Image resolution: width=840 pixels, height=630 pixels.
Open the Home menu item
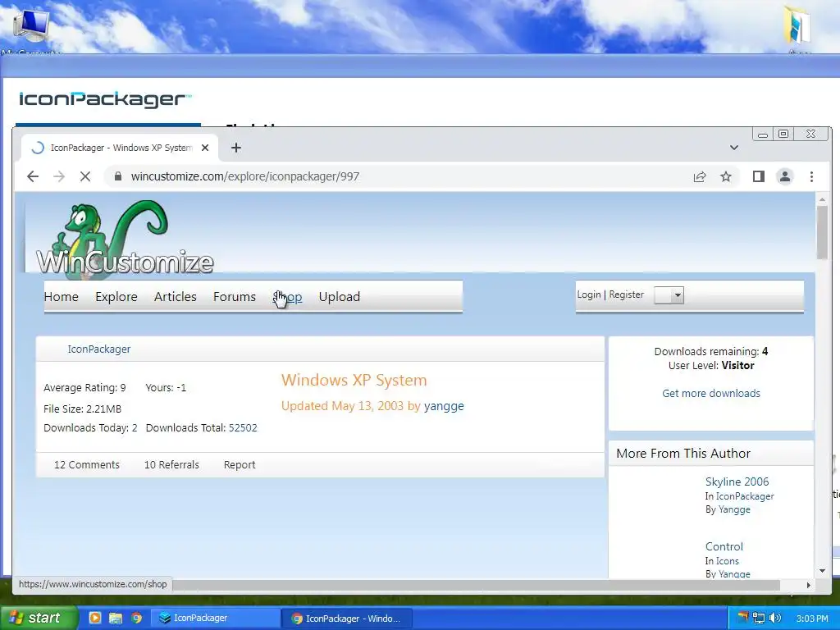tap(61, 297)
